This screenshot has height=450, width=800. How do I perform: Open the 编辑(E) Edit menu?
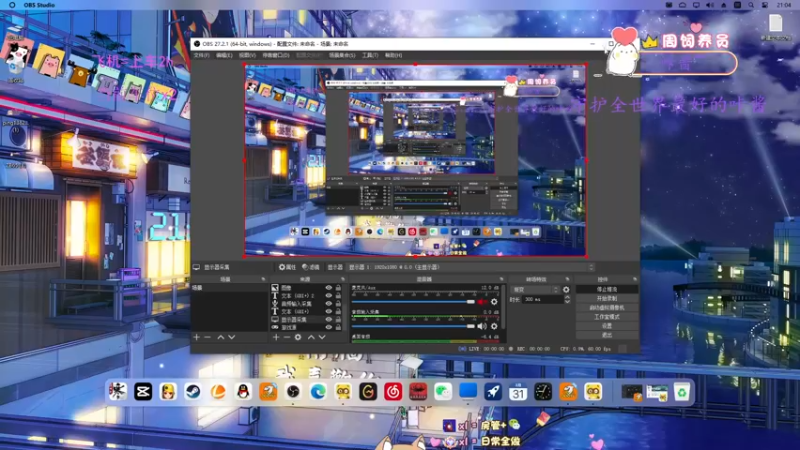[x=224, y=55]
